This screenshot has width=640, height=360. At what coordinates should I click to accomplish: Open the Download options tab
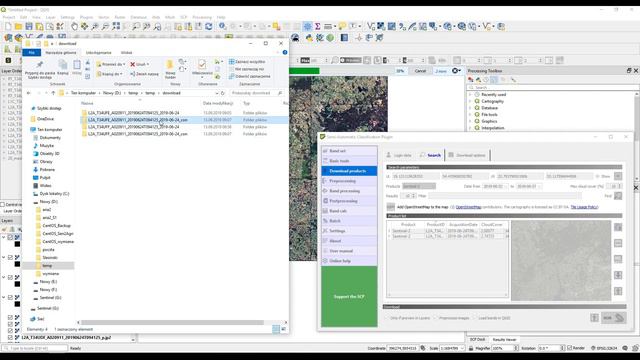[467, 156]
